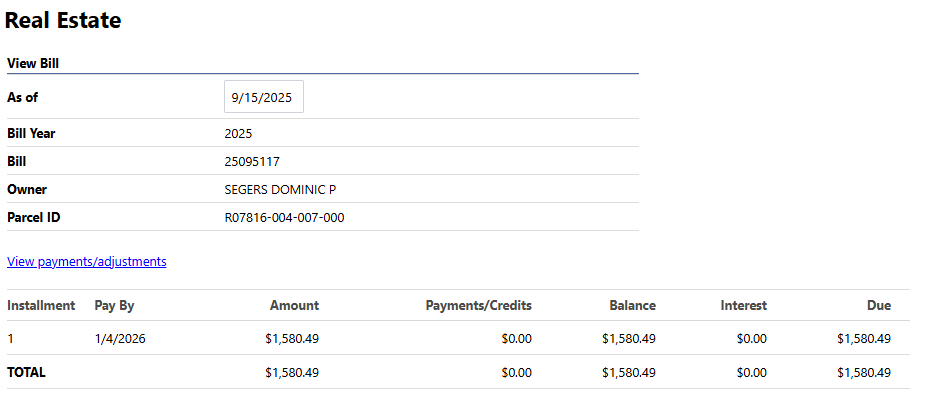
Task: Open the View payments/adjustments link
Action: (86, 261)
